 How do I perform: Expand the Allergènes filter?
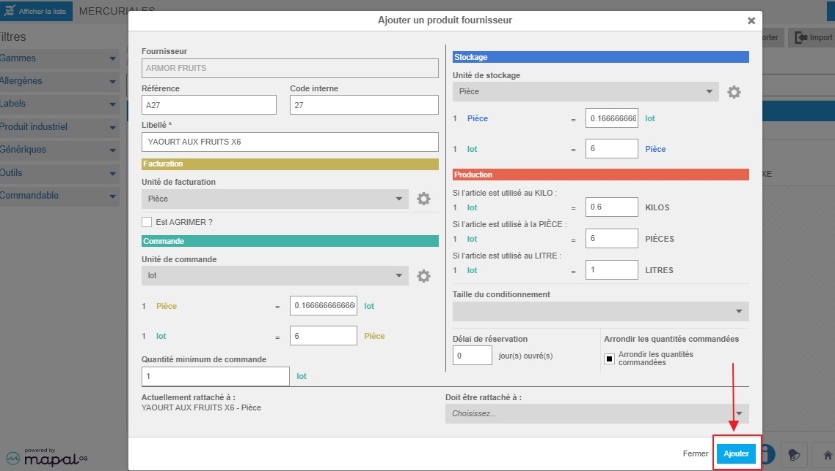tap(59, 81)
